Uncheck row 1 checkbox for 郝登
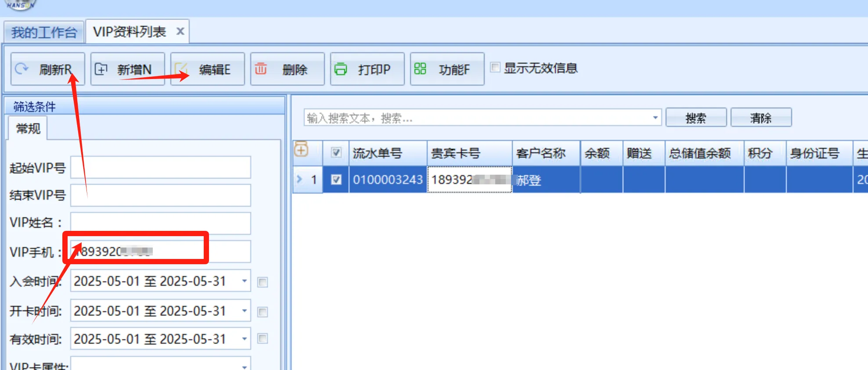 336,180
